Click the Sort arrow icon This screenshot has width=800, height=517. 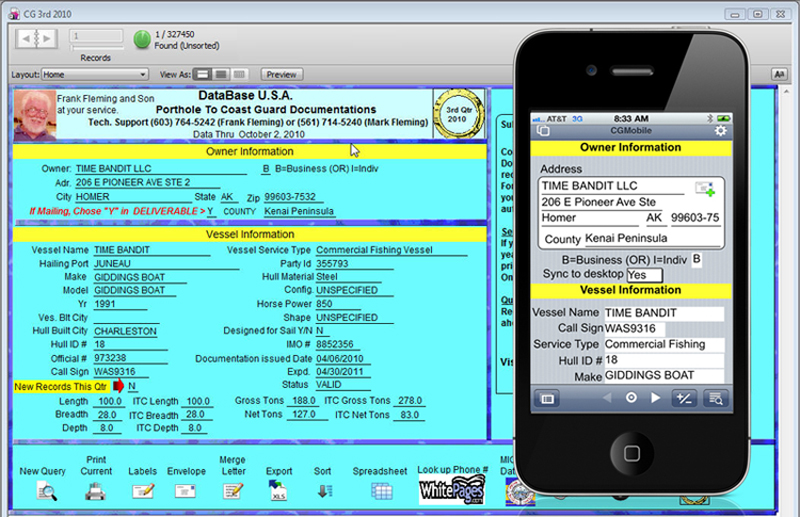[324, 491]
